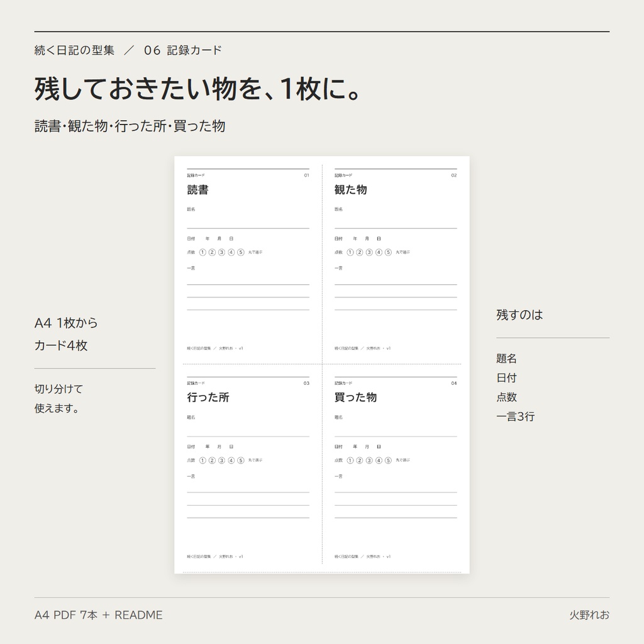644x644 pixels.
Task: Click card number 03 on the 行った所 card
Action: [306, 383]
